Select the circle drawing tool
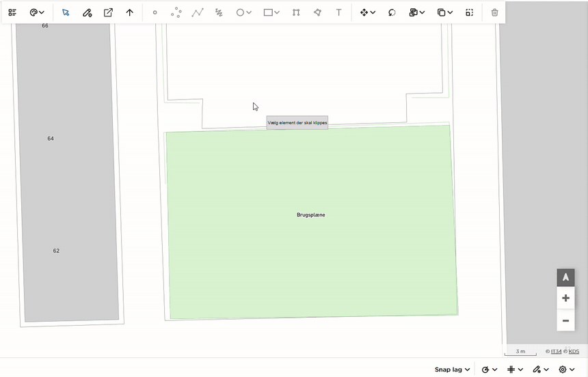The image size is (588, 377). click(240, 12)
